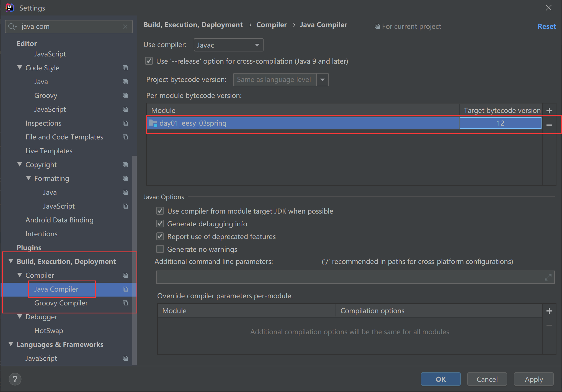Disable 'Generate debugging info' checkbox

[x=160, y=224]
